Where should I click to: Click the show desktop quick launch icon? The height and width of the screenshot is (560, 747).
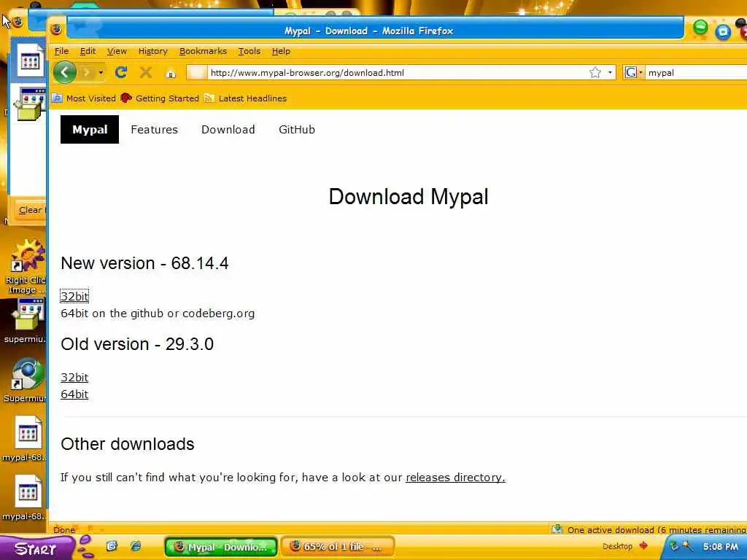pos(112,545)
